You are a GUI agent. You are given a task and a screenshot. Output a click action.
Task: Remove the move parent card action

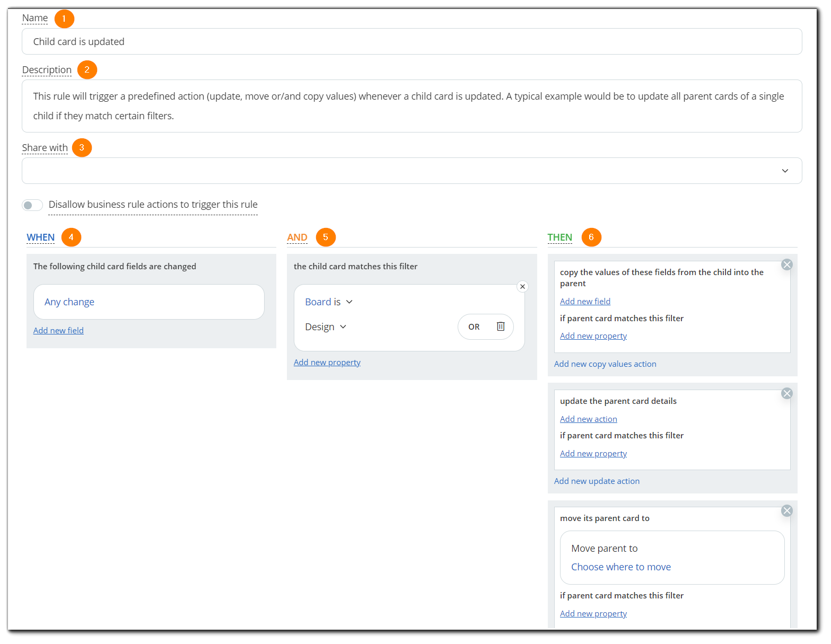click(787, 510)
